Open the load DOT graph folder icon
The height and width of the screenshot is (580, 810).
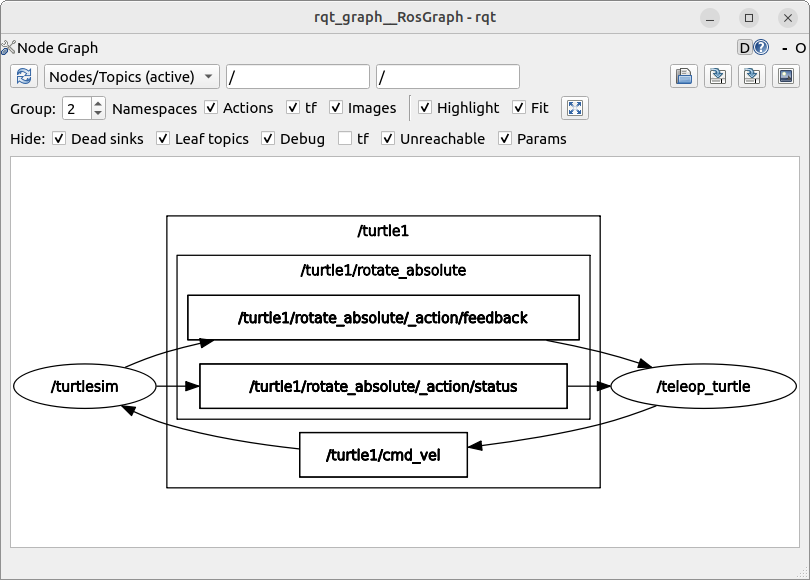pyautogui.click(x=684, y=77)
